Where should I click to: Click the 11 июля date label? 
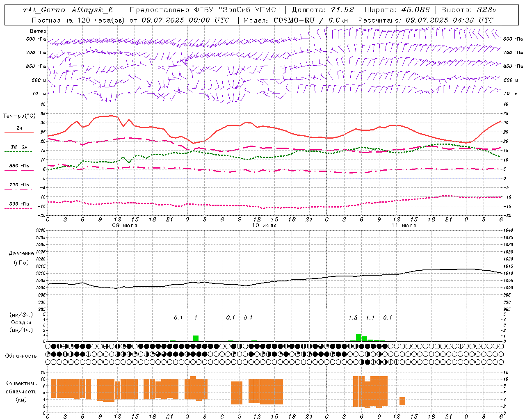tap(404, 226)
